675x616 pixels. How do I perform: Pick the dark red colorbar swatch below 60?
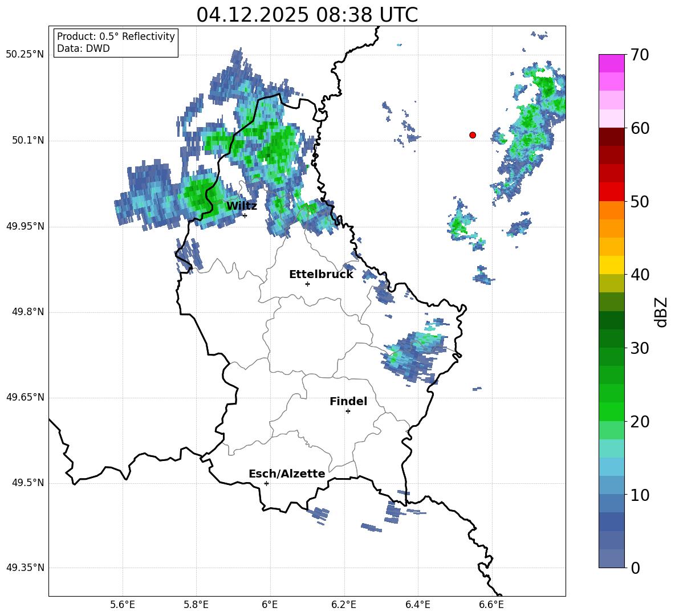pyautogui.click(x=611, y=137)
